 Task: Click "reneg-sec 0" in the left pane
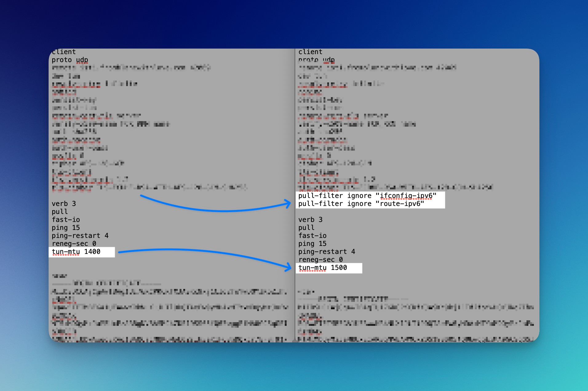click(x=74, y=244)
